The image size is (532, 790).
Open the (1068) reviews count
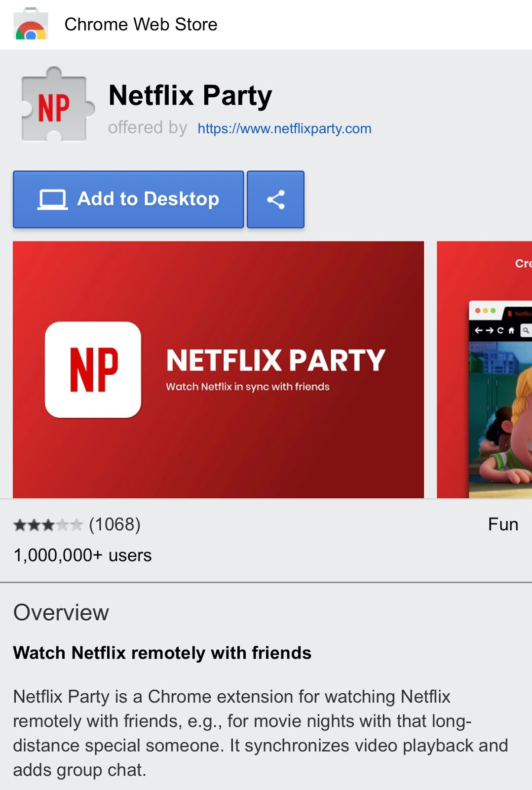(114, 524)
